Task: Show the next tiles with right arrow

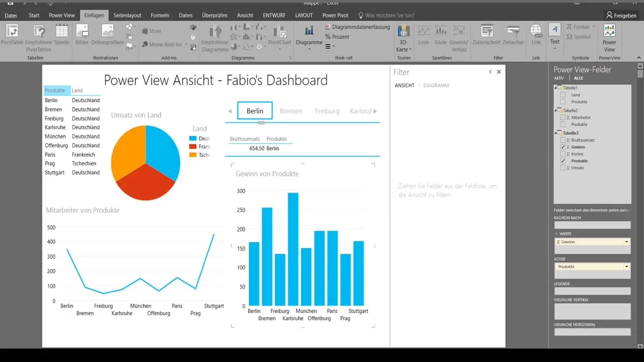Action: click(375, 111)
